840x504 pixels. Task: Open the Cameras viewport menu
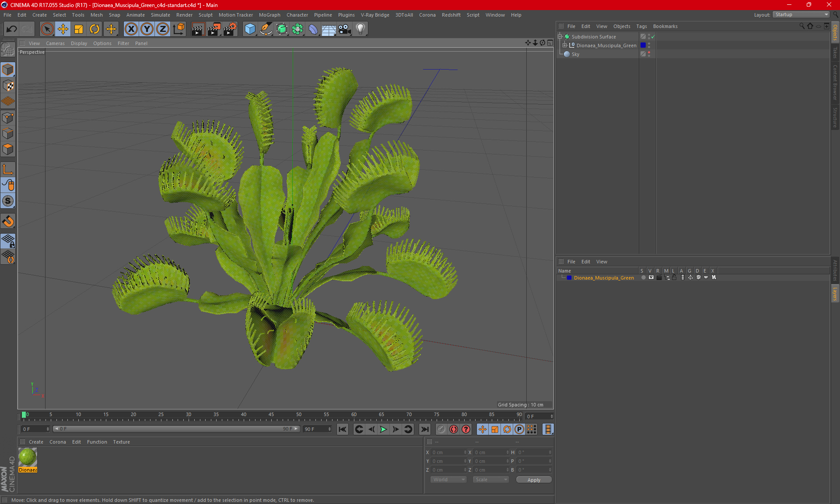55,43
